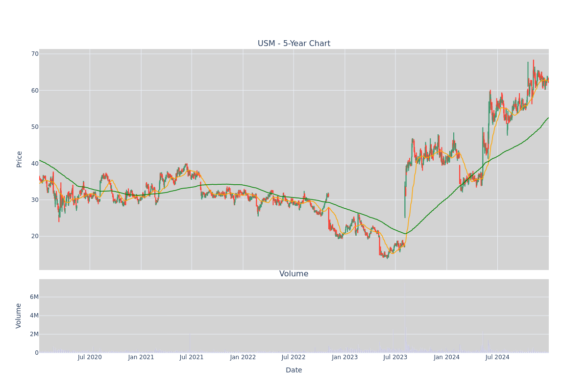Click the chart title 'USM - 5-Year Chart'
Screen dimensions: 588x392
pyautogui.click(x=294, y=44)
